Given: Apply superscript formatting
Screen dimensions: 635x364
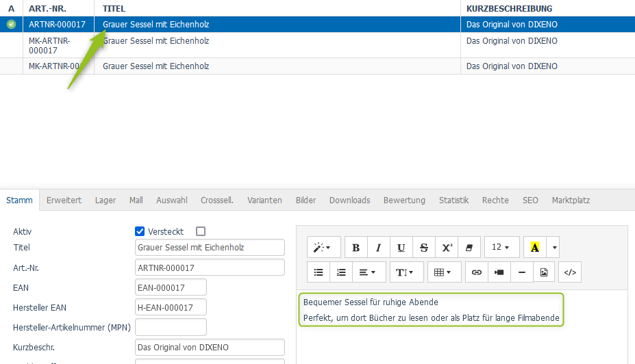Looking at the screenshot, I should click(447, 247).
